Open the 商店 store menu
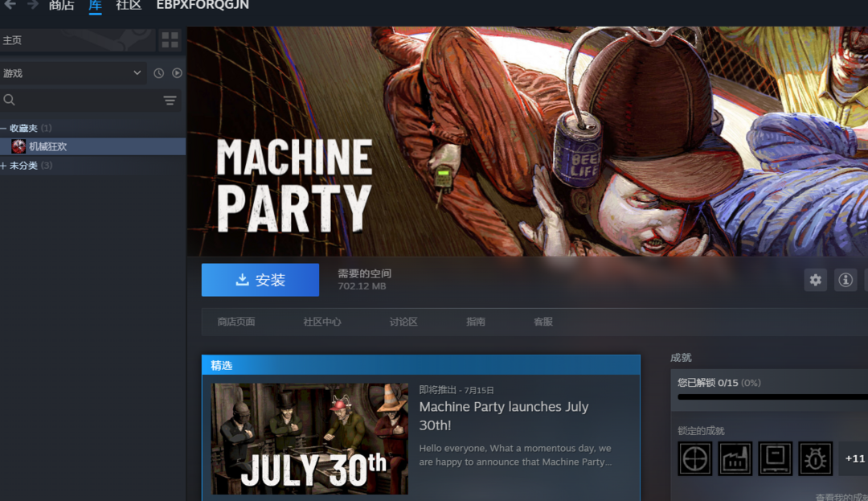868x501 pixels. click(x=61, y=6)
